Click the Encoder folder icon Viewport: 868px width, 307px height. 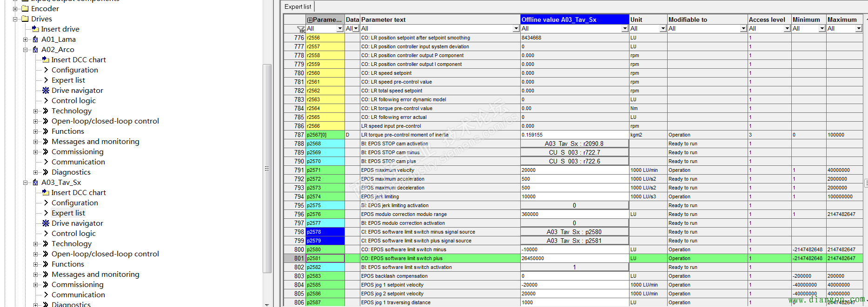pos(25,8)
